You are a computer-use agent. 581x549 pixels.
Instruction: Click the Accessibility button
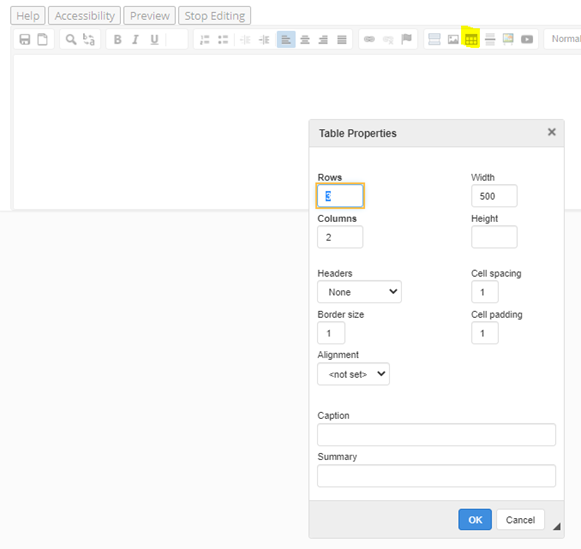tap(84, 16)
